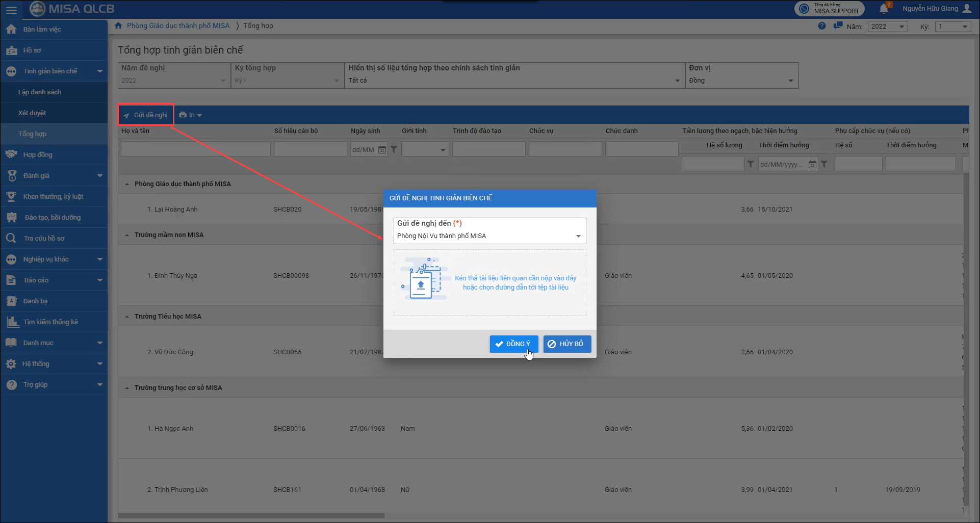Click the help question mark icon
This screenshot has height=523, width=980.
point(821,26)
